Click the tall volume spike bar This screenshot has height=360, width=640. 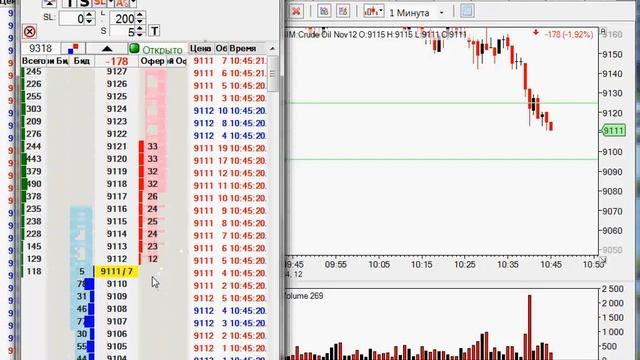click(x=529, y=327)
